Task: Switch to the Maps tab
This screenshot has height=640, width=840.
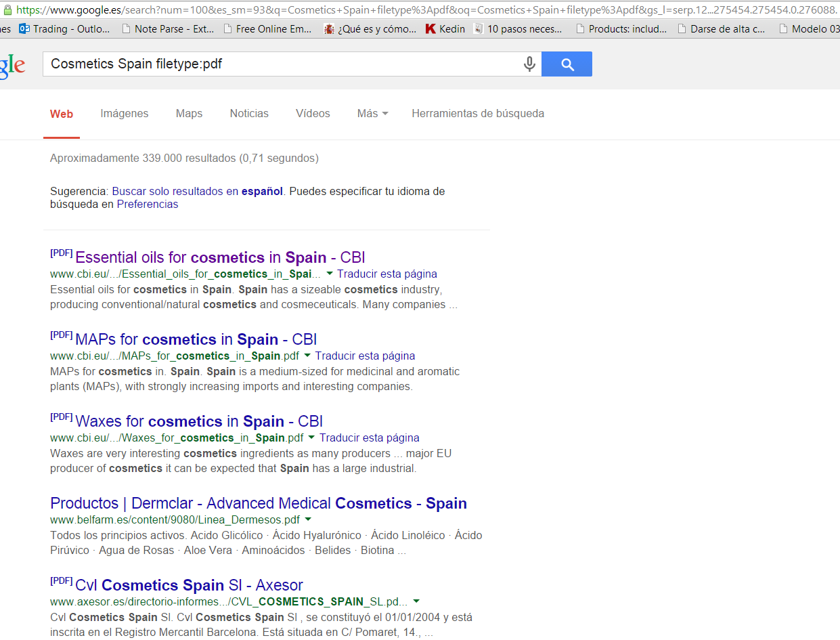Action: pyautogui.click(x=189, y=113)
